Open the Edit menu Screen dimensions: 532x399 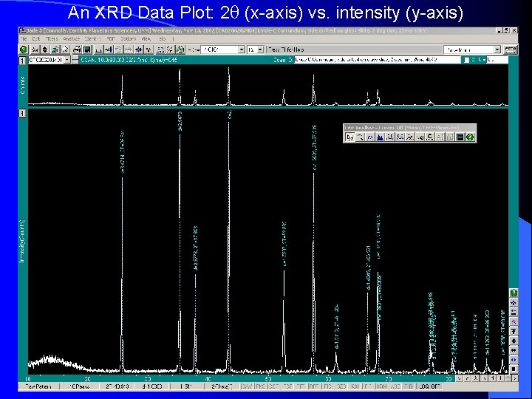coord(36,39)
